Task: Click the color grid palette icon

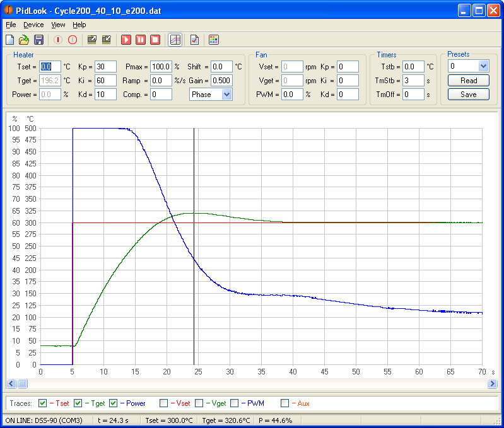Action: (214, 40)
